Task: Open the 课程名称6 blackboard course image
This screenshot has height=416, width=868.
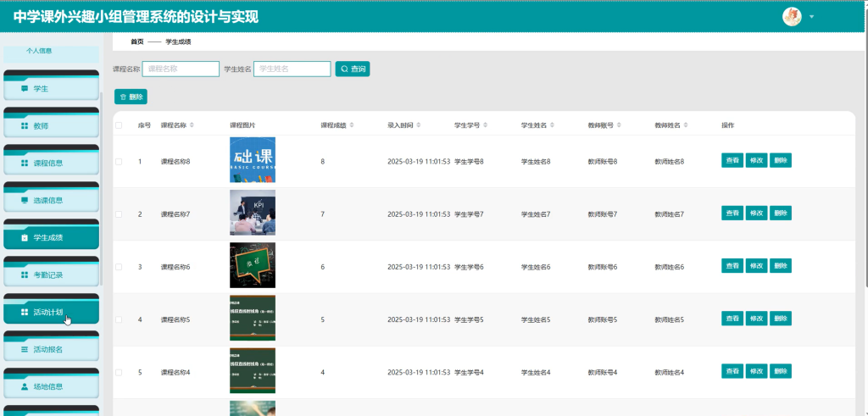Action: pyautogui.click(x=253, y=265)
